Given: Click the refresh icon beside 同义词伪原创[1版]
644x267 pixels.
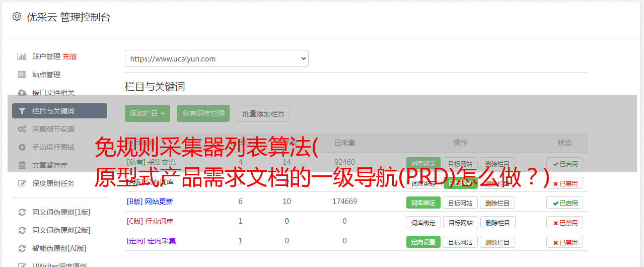Looking at the screenshot, I should pos(22,212).
